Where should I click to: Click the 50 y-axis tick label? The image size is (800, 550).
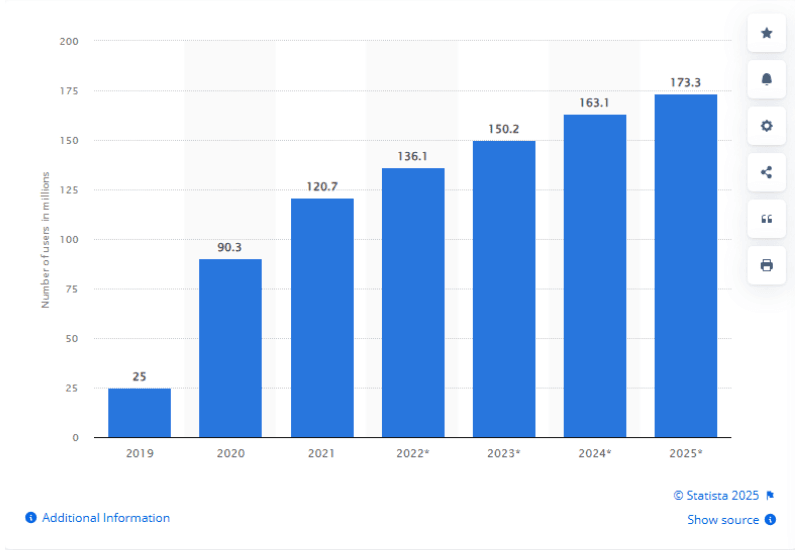pos(72,338)
